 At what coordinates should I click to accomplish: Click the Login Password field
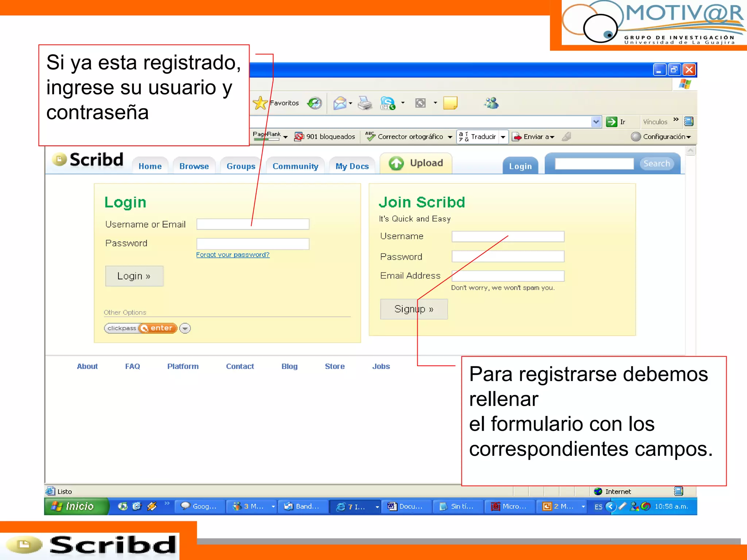(253, 244)
